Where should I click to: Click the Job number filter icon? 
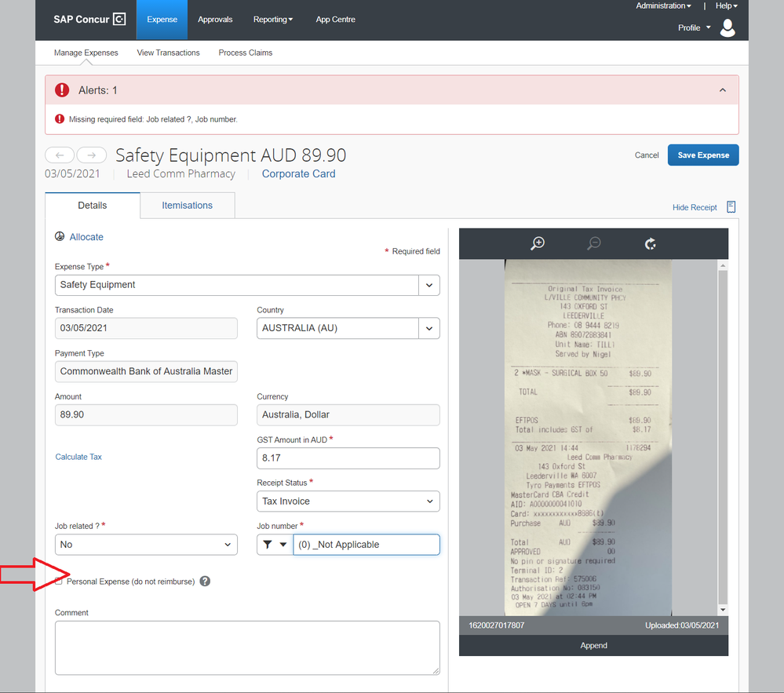[x=268, y=545]
